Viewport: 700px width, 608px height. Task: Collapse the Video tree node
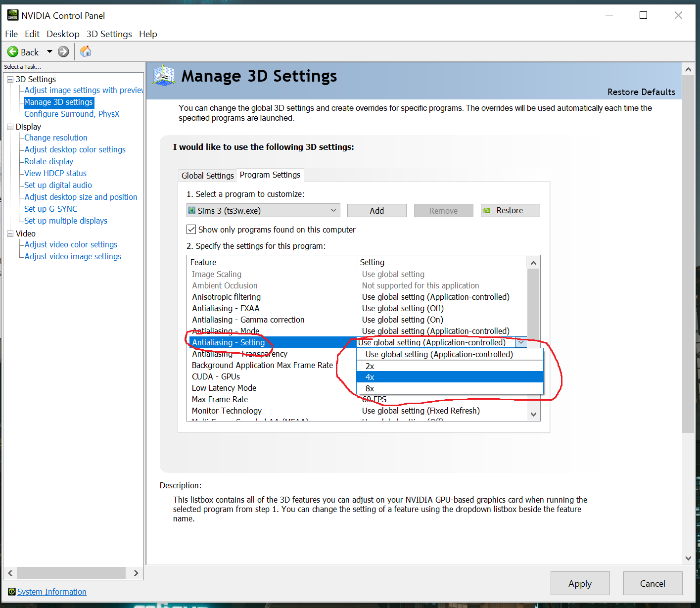(x=10, y=234)
